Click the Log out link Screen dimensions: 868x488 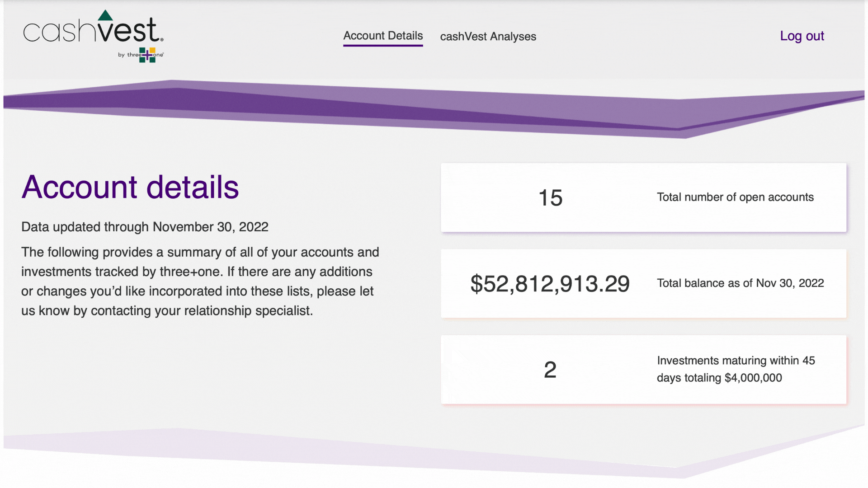802,36
